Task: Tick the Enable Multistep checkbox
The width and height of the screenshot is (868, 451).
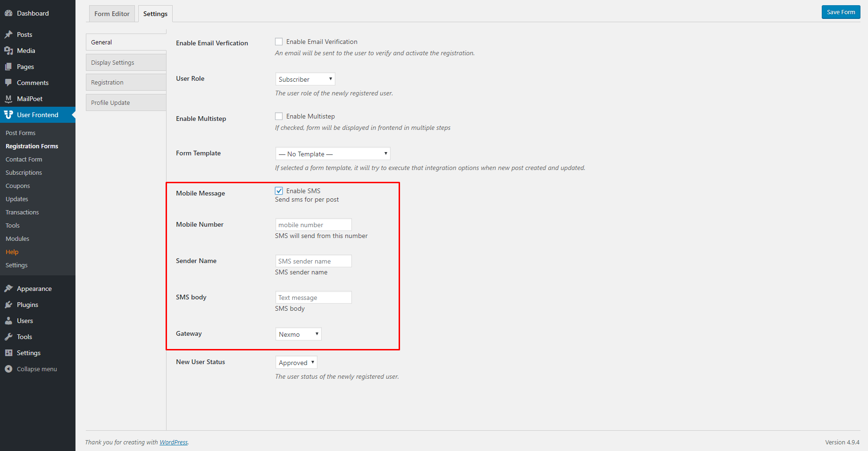Action: (x=279, y=116)
